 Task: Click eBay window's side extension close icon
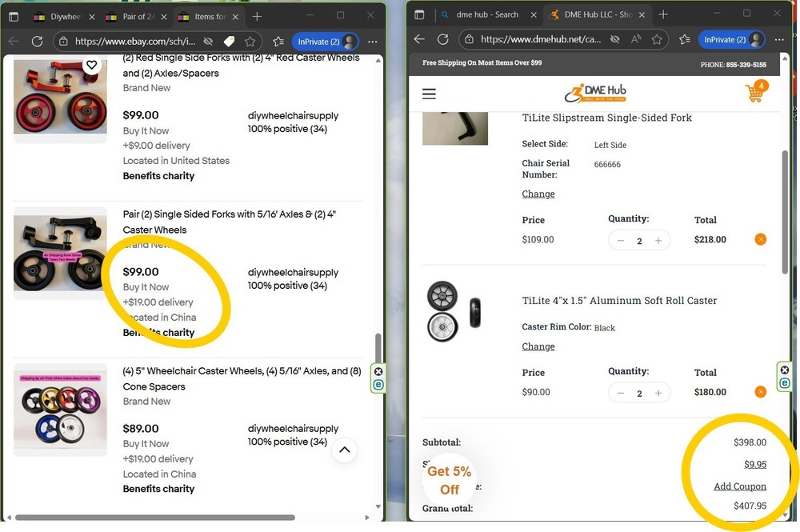[x=378, y=371]
